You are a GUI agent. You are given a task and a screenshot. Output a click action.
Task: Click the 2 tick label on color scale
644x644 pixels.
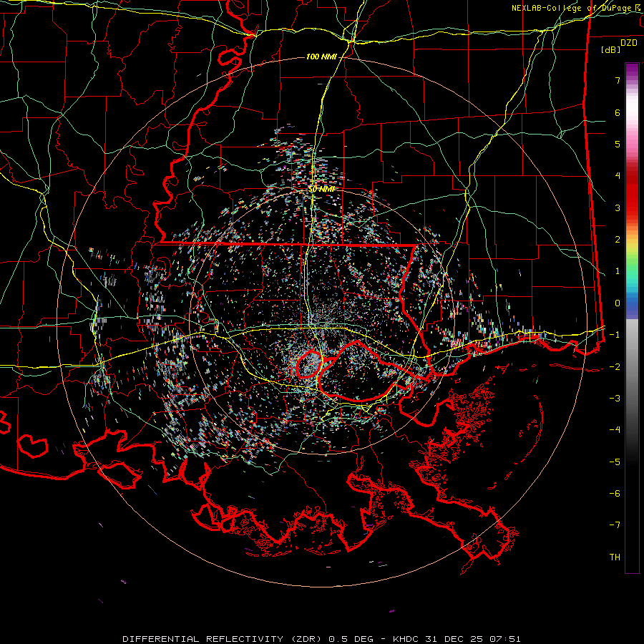pos(618,240)
